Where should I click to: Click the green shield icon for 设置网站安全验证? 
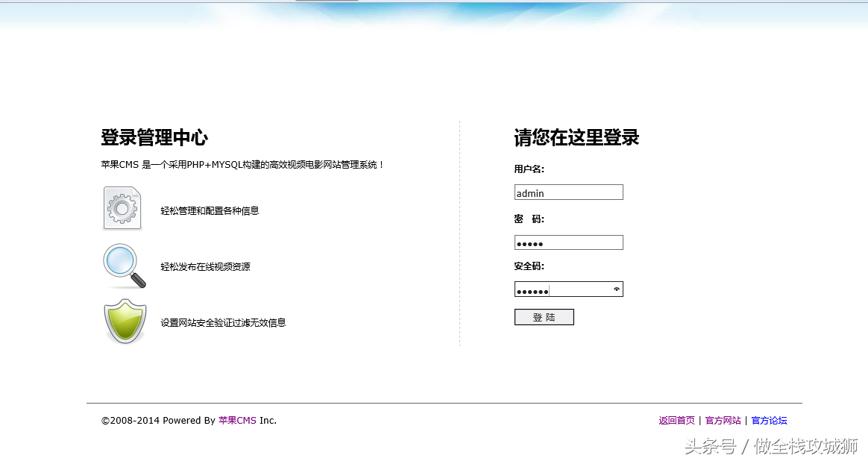pos(124,321)
